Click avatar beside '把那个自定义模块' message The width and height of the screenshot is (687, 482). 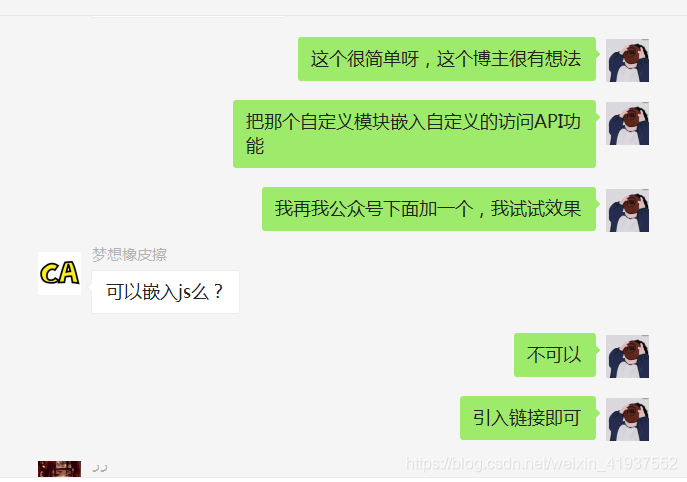[x=627, y=124]
